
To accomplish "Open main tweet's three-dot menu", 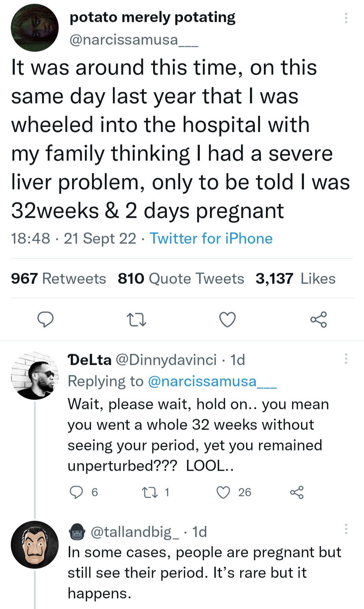I will coord(346,18).
